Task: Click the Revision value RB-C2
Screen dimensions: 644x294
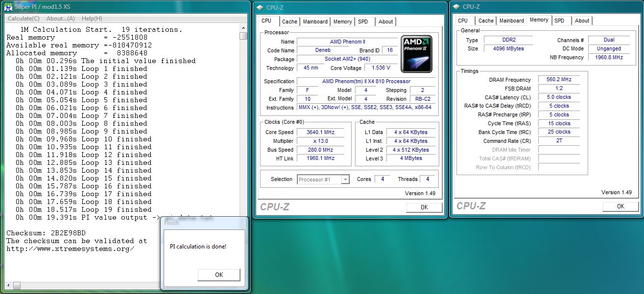Action: click(x=422, y=99)
